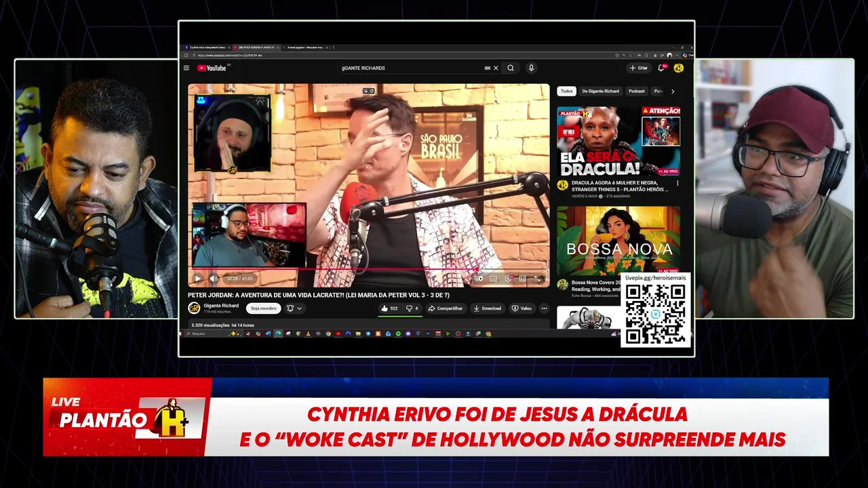Open the Gigante Richard channel name link
Viewport: 868px width, 488px height.
pyautogui.click(x=221, y=306)
